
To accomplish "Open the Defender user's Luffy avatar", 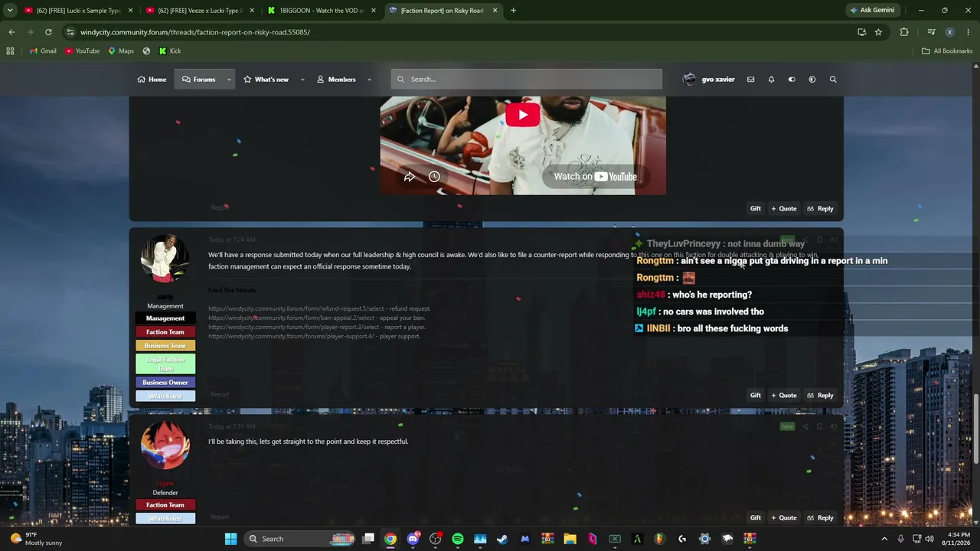I will pyautogui.click(x=165, y=445).
